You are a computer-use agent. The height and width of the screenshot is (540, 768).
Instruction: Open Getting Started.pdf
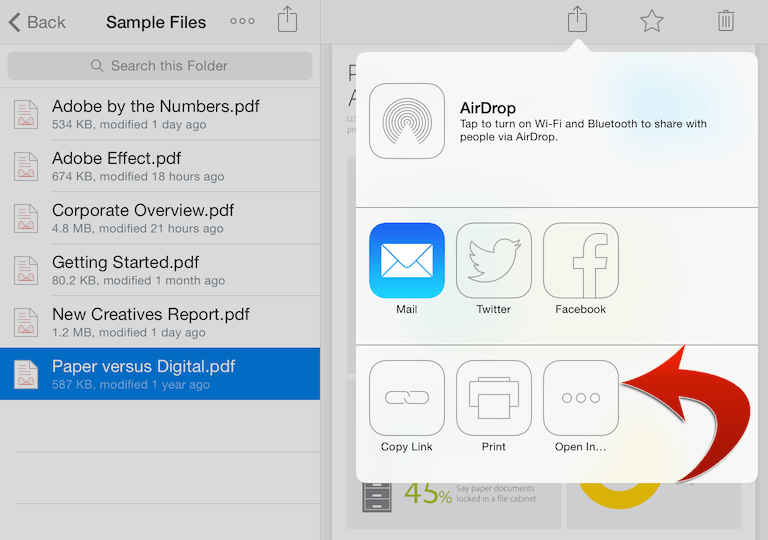tap(160, 270)
